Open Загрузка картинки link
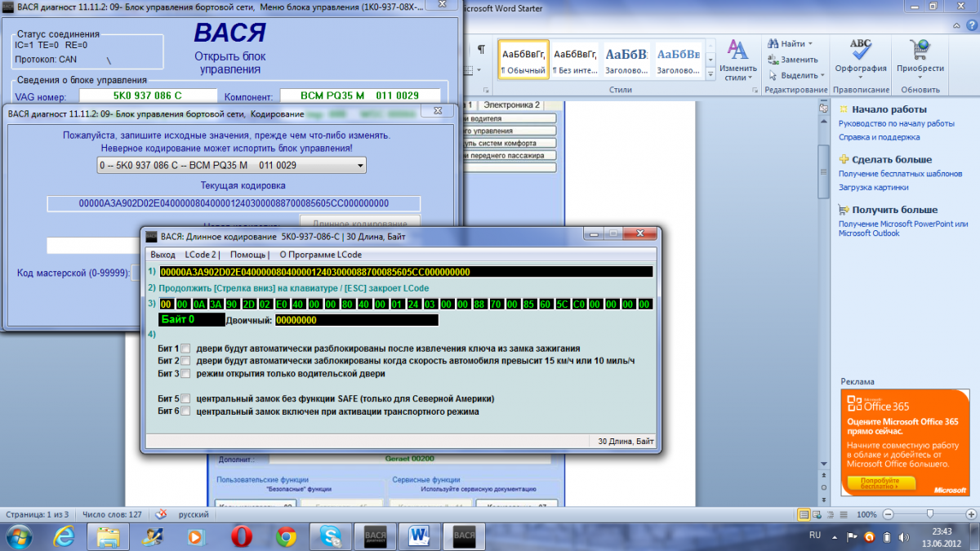The width and height of the screenshot is (980, 551). (x=873, y=187)
